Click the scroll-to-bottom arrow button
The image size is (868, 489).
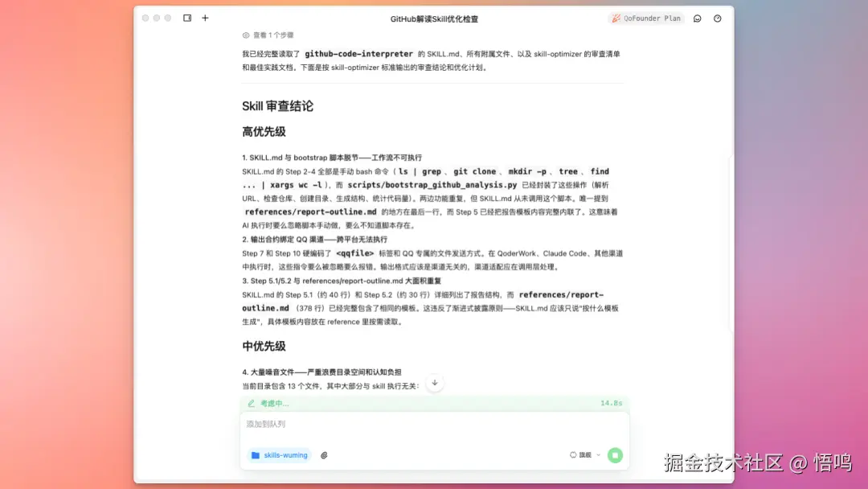pyautogui.click(x=434, y=383)
